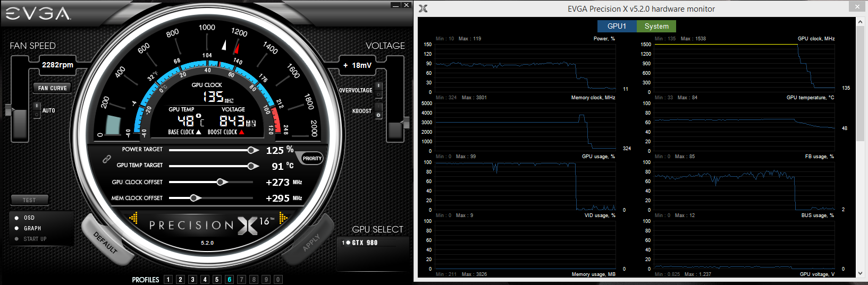Click the PRIORITY button
The image size is (868, 285).
coord(312,158)
